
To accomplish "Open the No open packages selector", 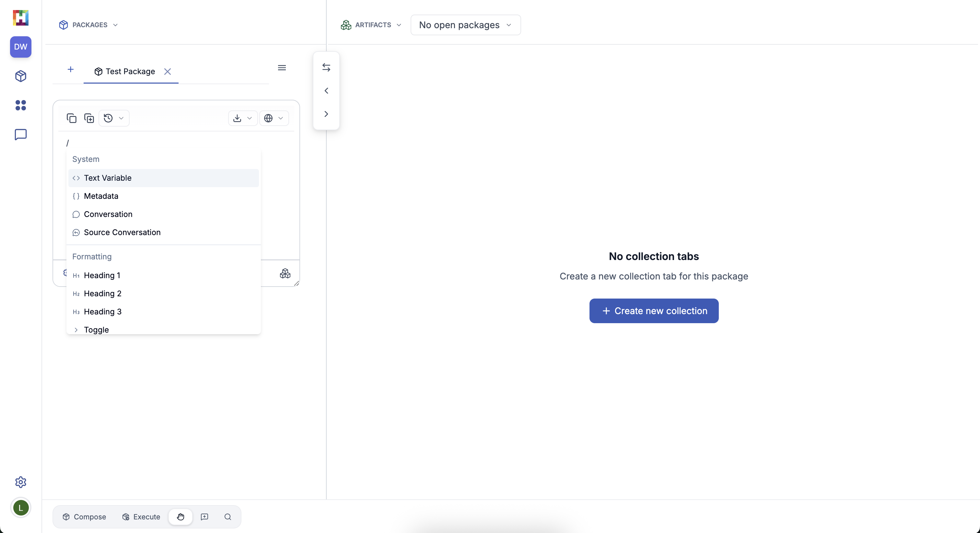I will point(465,25).
